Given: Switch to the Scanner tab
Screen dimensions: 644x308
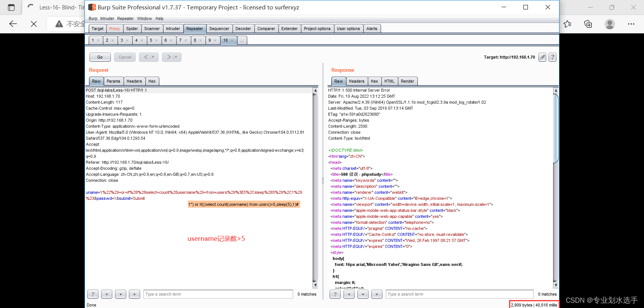Looking at the screenshot, I should coord(152,29).
